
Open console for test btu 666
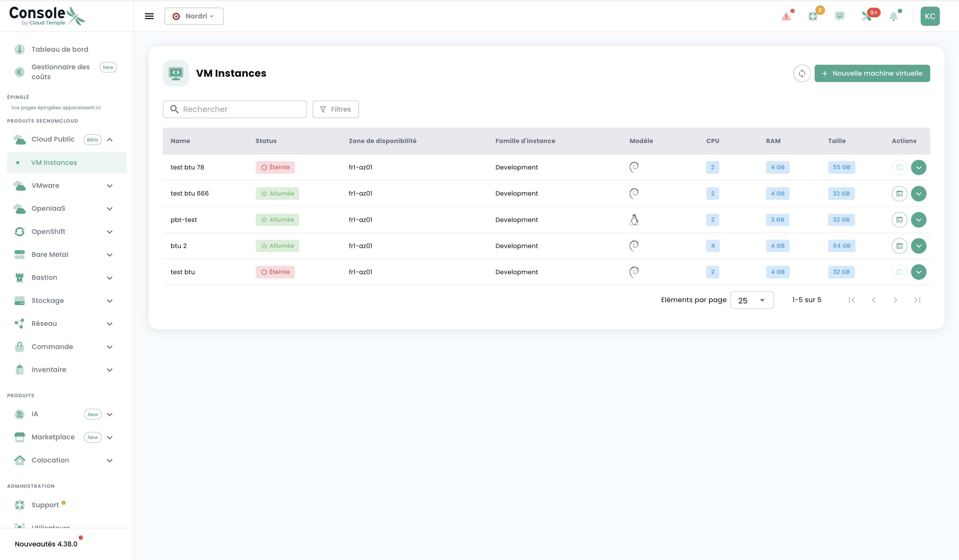tap(899, 193)
